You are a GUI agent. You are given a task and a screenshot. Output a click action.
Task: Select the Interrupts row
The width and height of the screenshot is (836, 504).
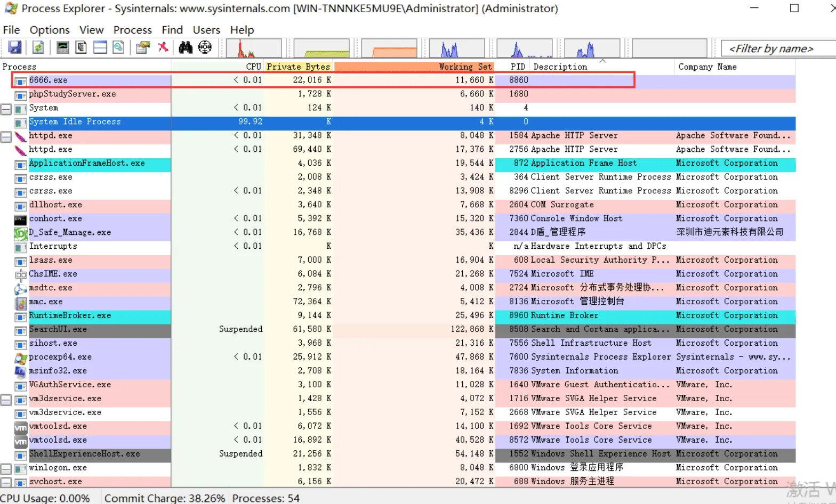click(398, 247)
